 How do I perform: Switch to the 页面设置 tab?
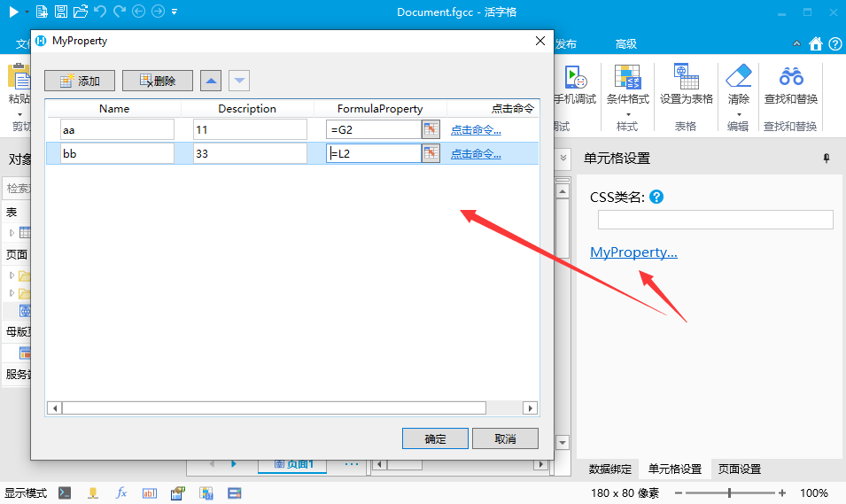point(739,469)
